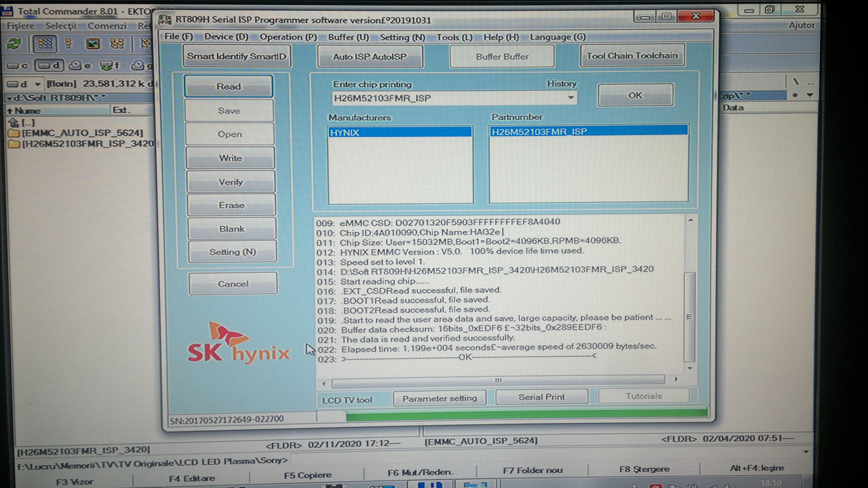Viewport: 868px width, 488px height.
Task: Select the brief view icon in Total Commander
Action: pyautogui.click(x=45, y=43)
